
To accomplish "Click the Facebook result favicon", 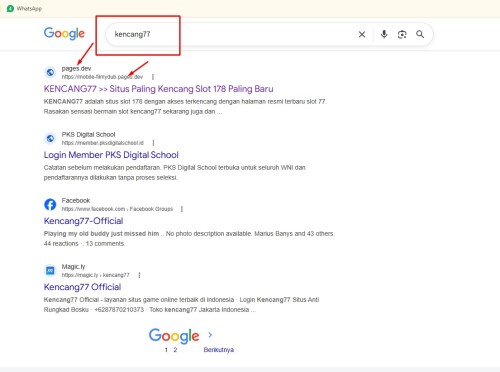I will 50,204.
